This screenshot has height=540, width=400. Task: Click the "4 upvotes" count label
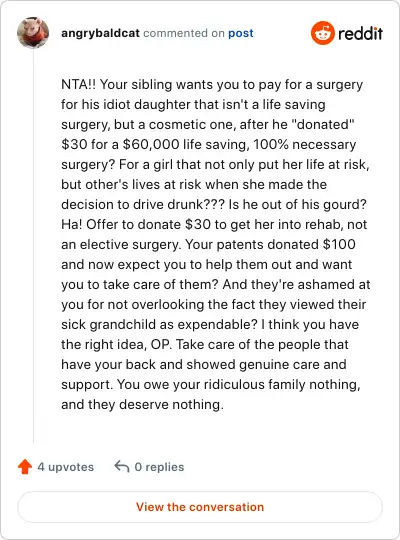(x=65, y=467)
